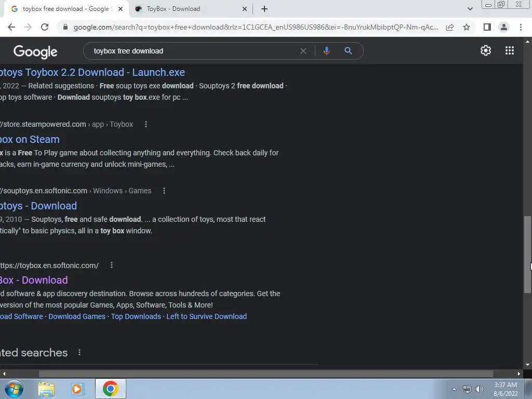The height and width of the screenshot is (399, 532).
Task: Click the toybox.en.softonic.com URL text
Action: pos(49,265)
